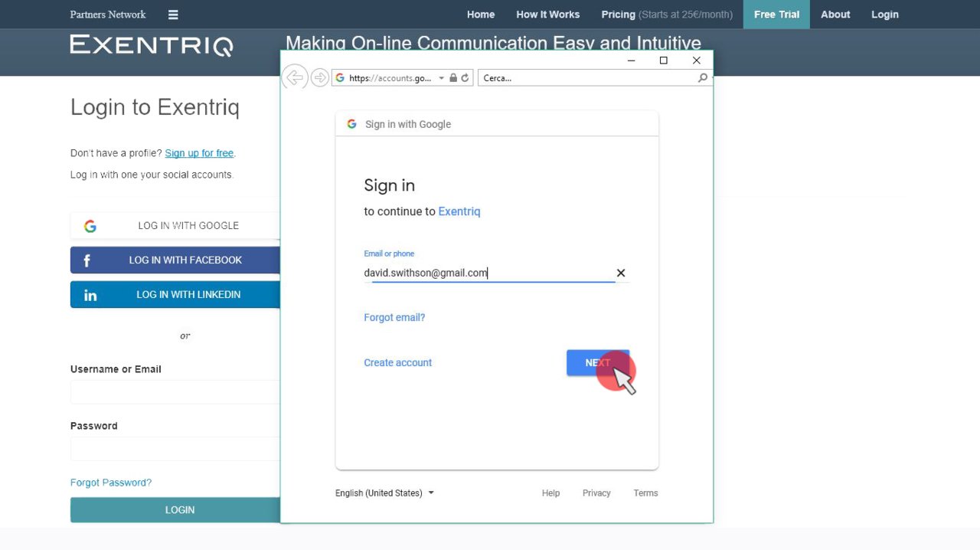Maximize the Google sign-in popup window

[664, 60]
